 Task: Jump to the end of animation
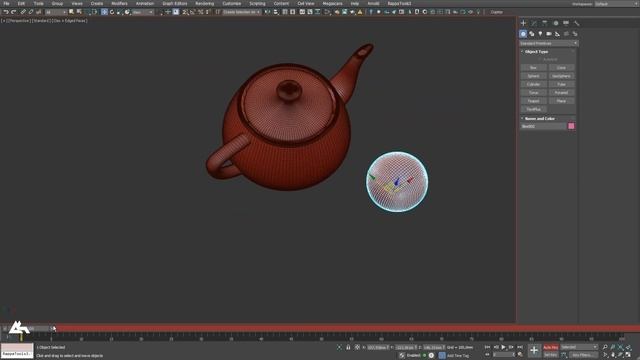coord(520,347)
